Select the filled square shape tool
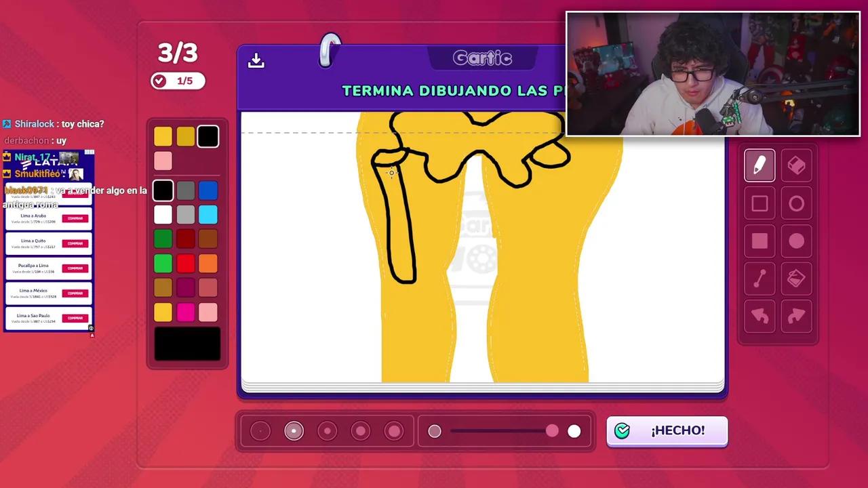This screenshot has width=868, height=488. tap(759, 241)
